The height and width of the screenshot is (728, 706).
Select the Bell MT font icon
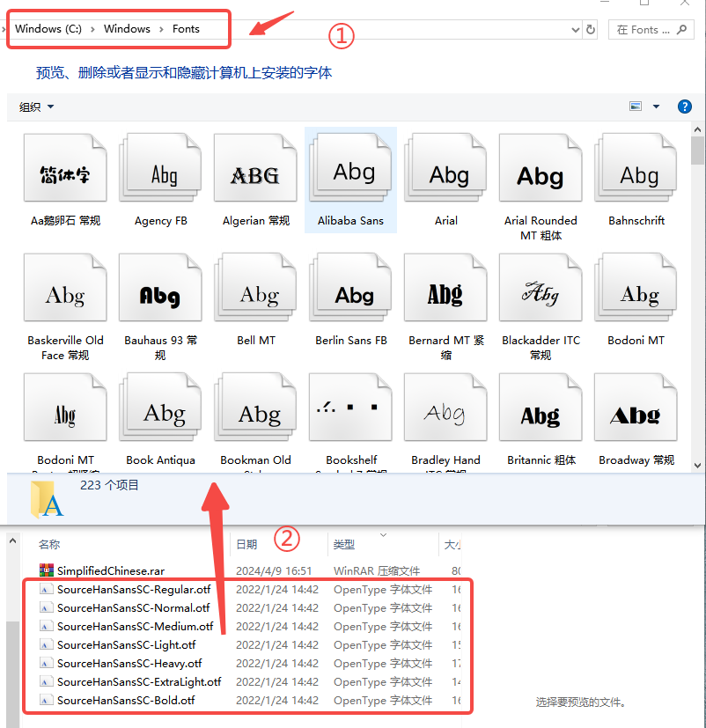point(255,287)
